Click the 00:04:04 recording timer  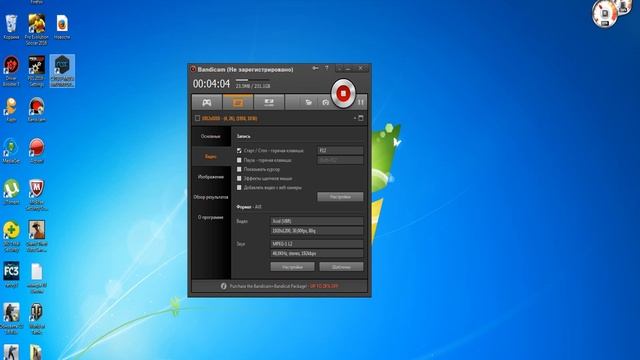coord(211,84)
